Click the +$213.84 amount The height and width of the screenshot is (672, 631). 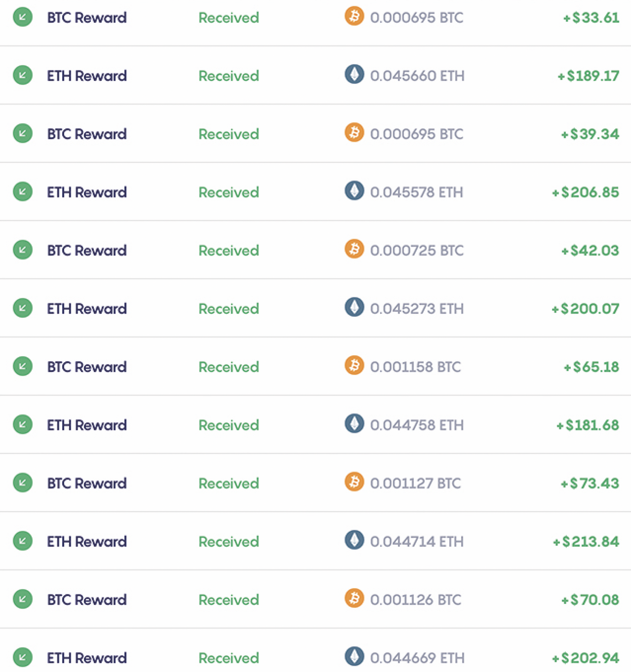tap(586, 542)
